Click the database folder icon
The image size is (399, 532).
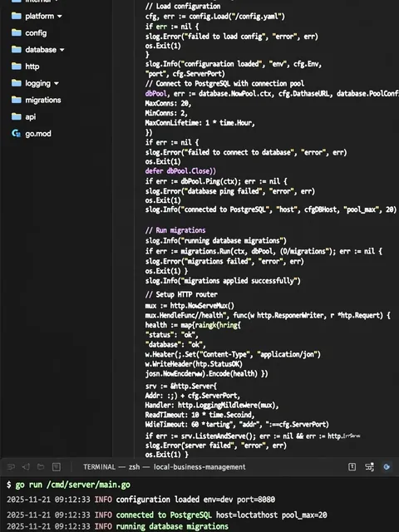17,49
